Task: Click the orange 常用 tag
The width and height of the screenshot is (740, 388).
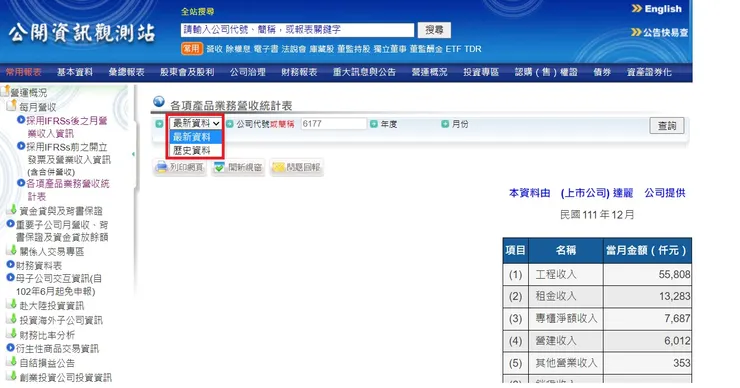Action: click(x=192, y=49)
